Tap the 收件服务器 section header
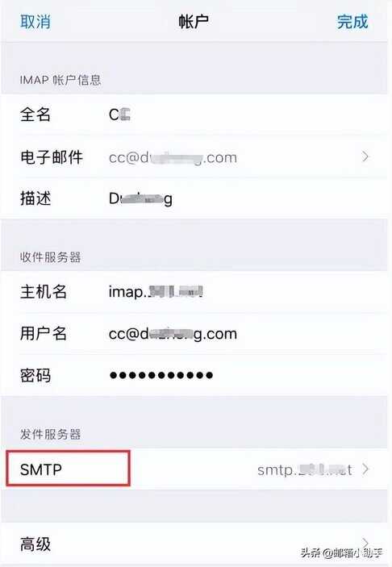Screen dimensions: 392x567 [x=50, y=257]
